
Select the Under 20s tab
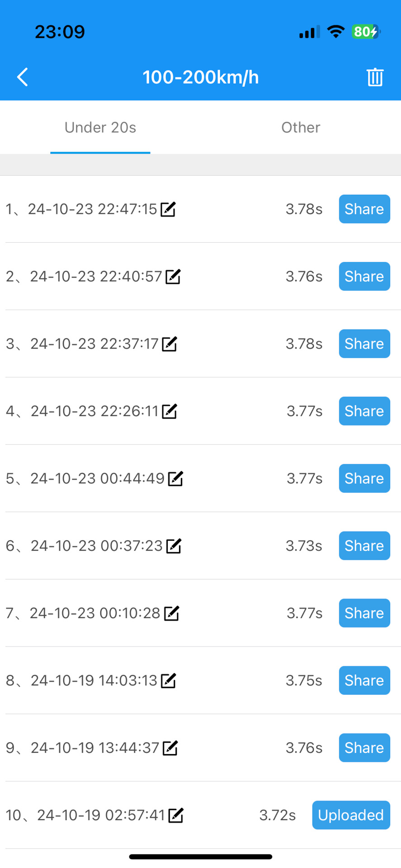(x=100, y=127)
